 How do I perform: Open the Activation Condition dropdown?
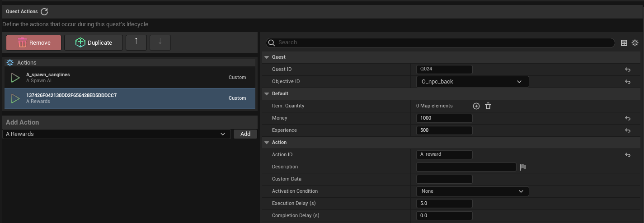[472, 191]
